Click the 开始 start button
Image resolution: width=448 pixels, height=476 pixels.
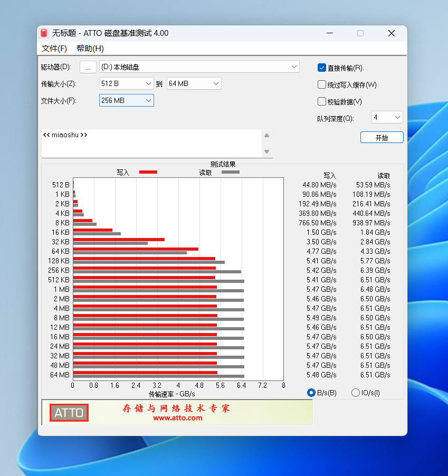(382, 138)
